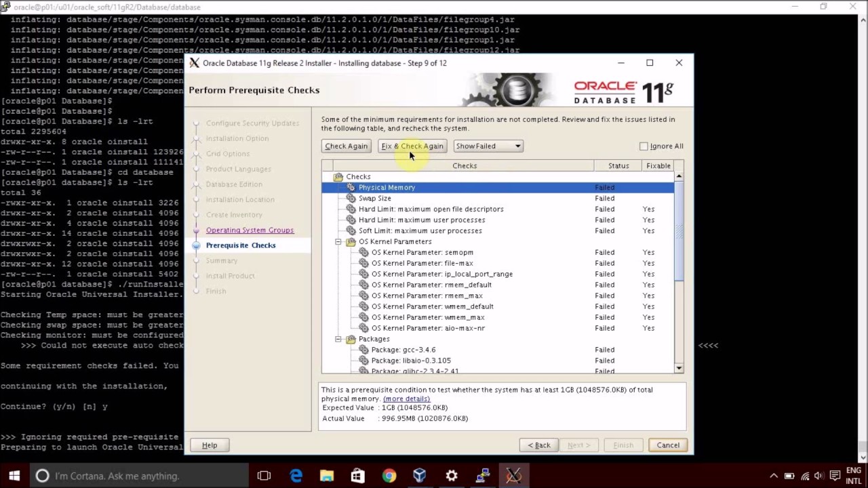Open the more details link
The image size is (868, 488).
406,399
